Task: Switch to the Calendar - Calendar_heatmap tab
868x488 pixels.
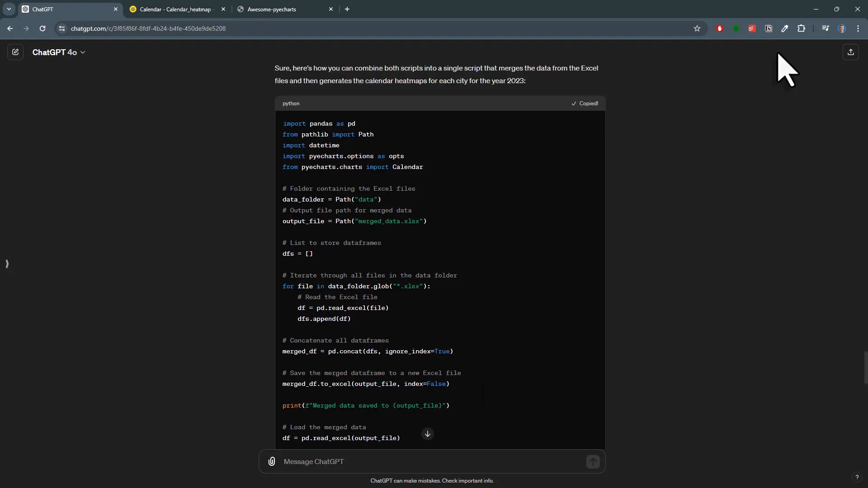Action: [174, 9]
